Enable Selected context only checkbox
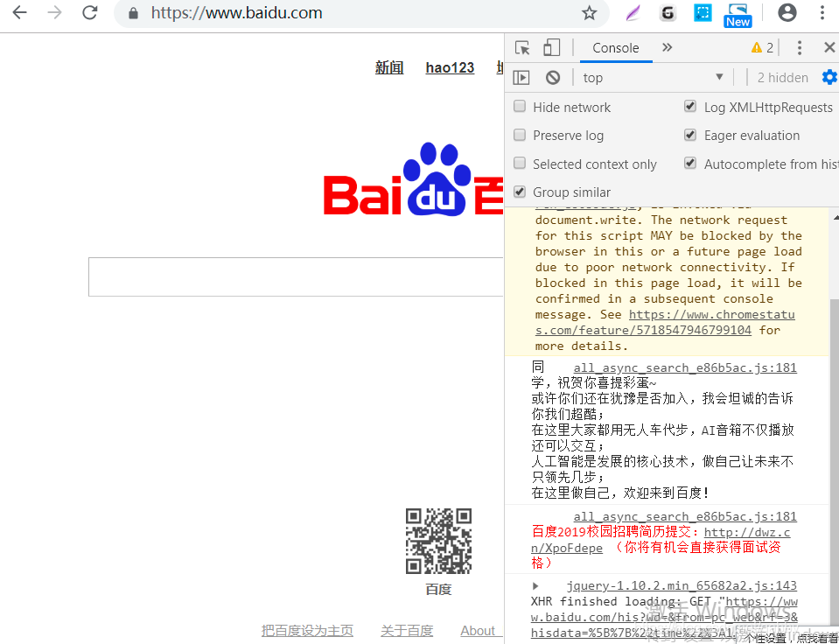 coord(520,163)
